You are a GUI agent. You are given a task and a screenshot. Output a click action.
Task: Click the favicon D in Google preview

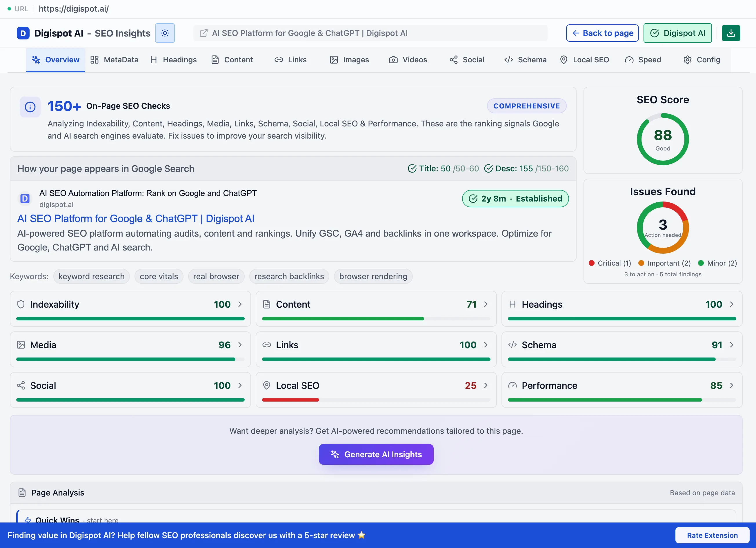tap(25, 199)
